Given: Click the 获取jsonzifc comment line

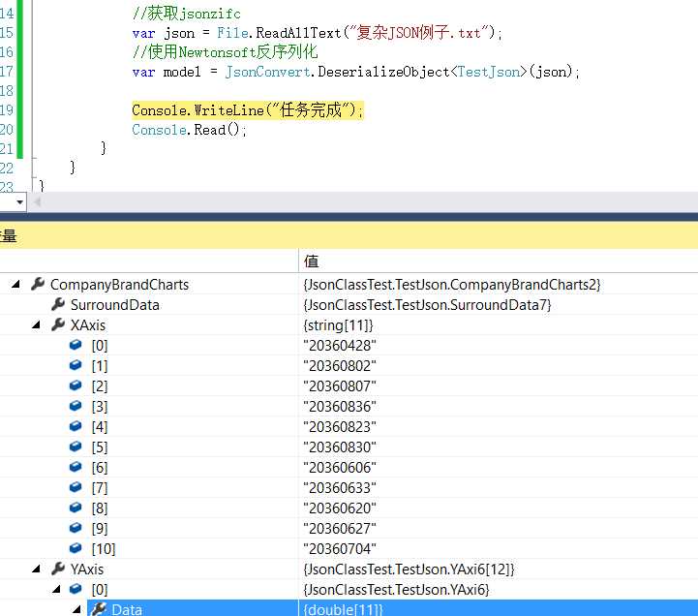Looking at the screenshot, I should pyautogui.click(x=187, y=14).
